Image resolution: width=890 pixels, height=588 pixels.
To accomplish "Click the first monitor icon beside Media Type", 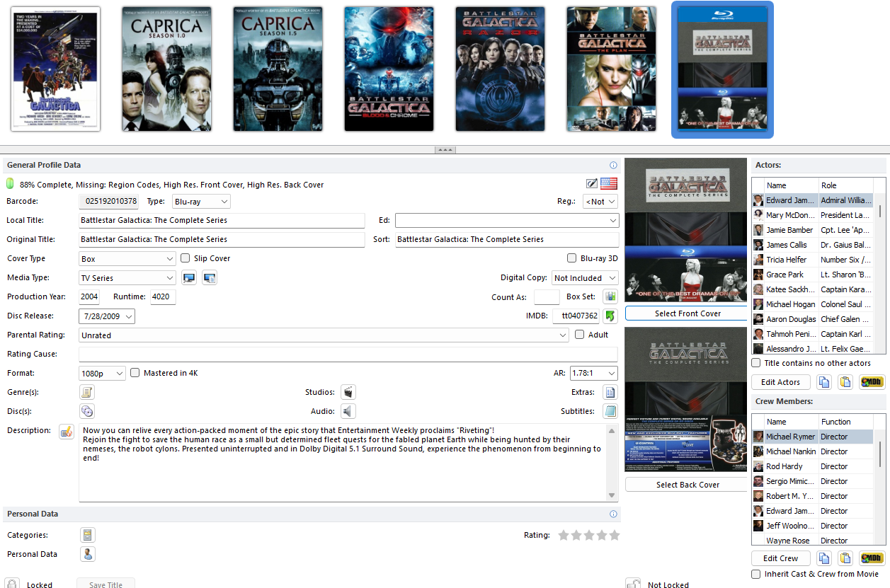I will (189, 278).
